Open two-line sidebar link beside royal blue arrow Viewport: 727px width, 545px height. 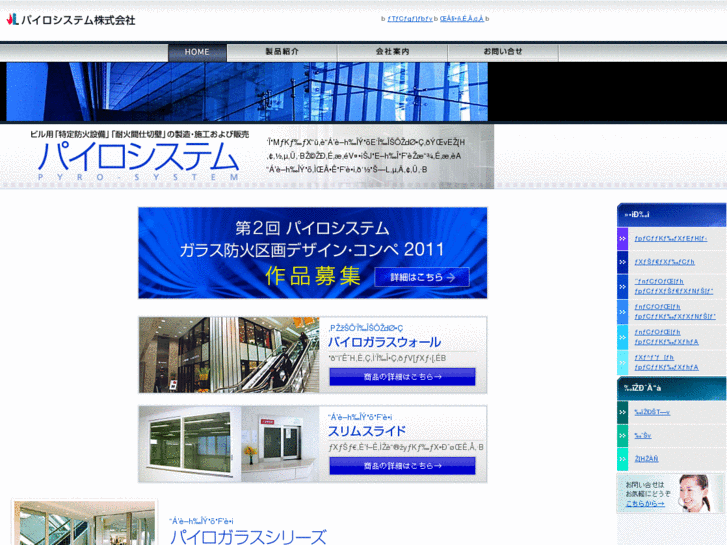674,286
